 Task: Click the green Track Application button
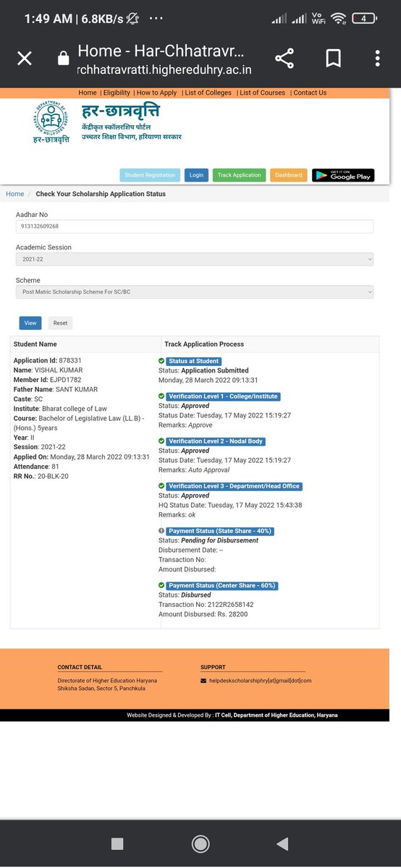[240, 175]
